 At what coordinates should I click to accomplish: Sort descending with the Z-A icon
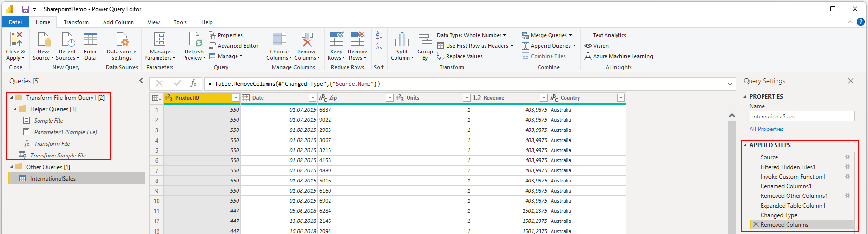[379, 46]
